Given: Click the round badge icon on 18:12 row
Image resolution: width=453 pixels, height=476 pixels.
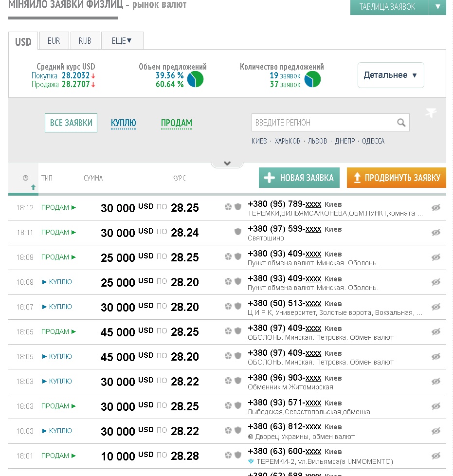Looking at the screenshot, I should (x=228, y=207).
